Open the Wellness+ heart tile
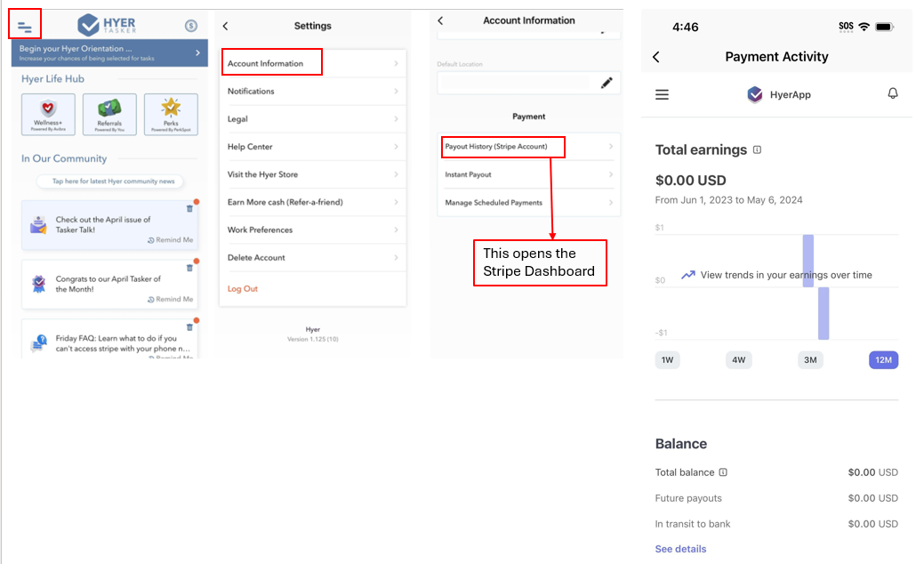This screenshot has height=564, width=924. tap(48, 115)
